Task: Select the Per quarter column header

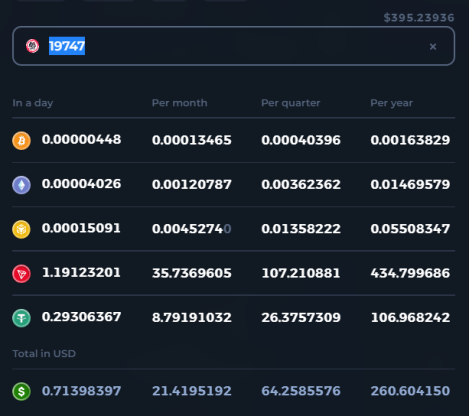Action: 290,103
